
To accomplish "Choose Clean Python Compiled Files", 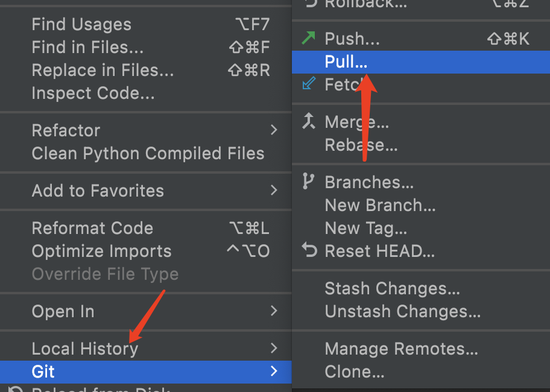I will tap(148, 153).
